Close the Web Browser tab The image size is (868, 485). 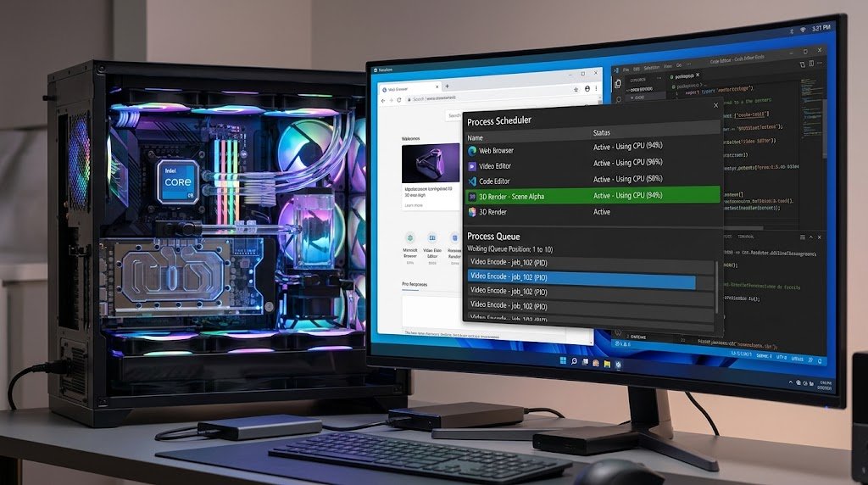[x=437, y=86]
